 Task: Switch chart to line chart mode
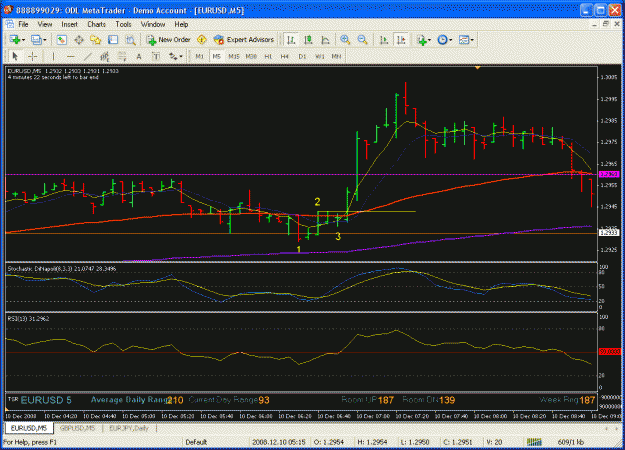pyautogui.click(x=325, y=40)
